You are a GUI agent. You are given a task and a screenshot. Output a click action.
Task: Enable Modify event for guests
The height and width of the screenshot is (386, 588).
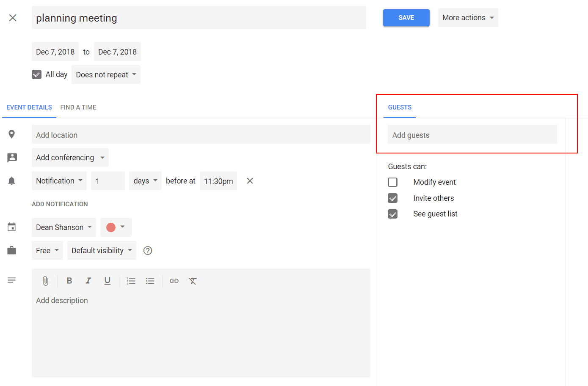[x=393, y=182]
